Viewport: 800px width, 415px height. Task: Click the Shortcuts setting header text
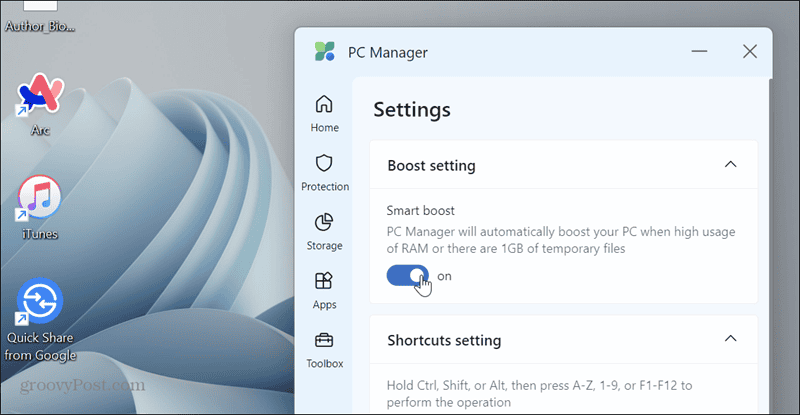[x=444, y=340]
